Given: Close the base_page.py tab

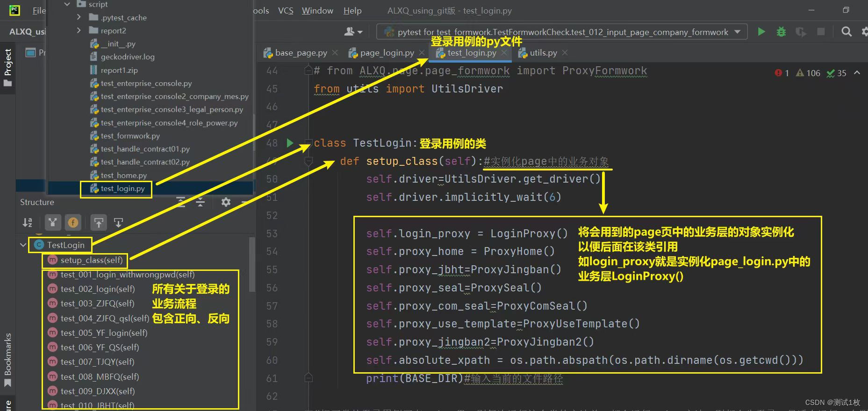Looking at the screenshot, I should point(335,53).
